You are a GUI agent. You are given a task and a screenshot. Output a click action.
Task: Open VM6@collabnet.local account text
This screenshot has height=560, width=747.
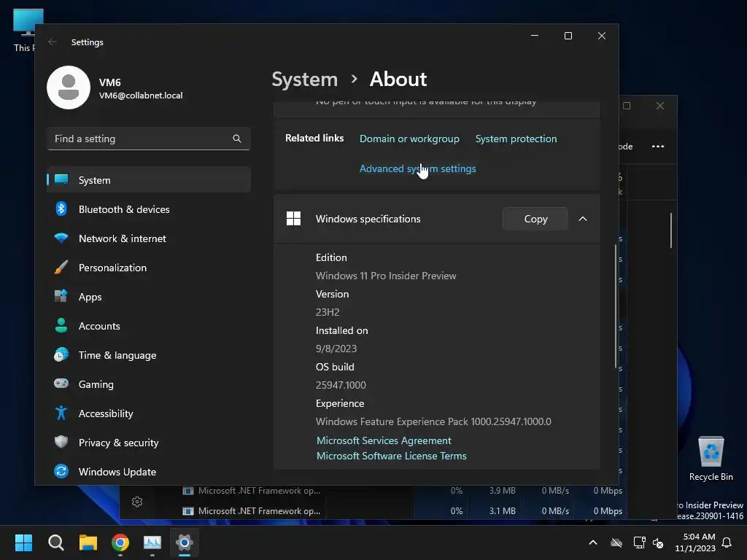tap(141, 96)
